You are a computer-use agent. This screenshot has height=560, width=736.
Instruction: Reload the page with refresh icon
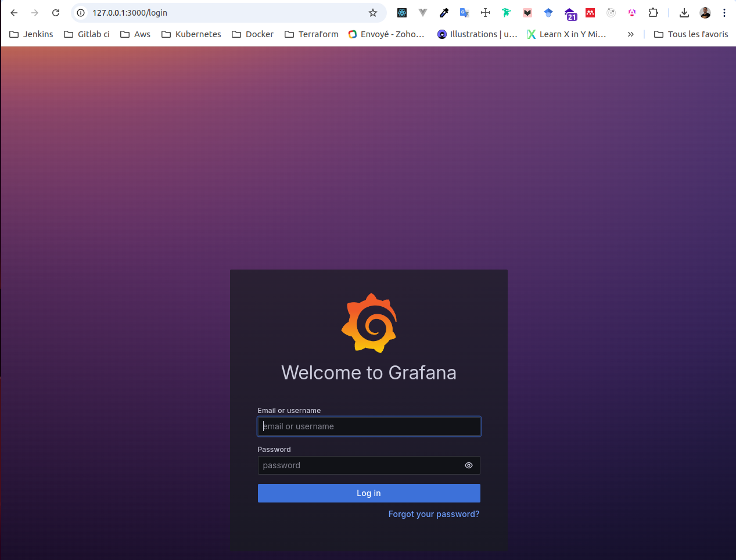[x=56, y=13]
